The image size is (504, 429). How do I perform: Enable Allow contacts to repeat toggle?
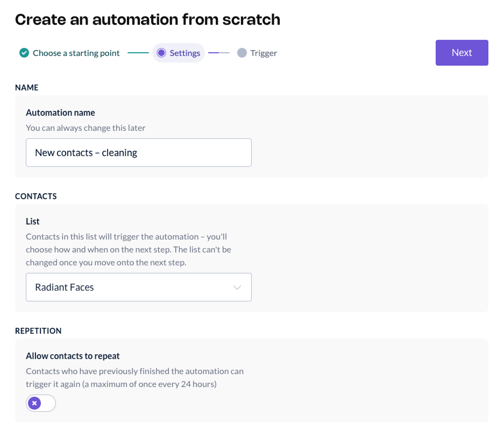[41, 403]
